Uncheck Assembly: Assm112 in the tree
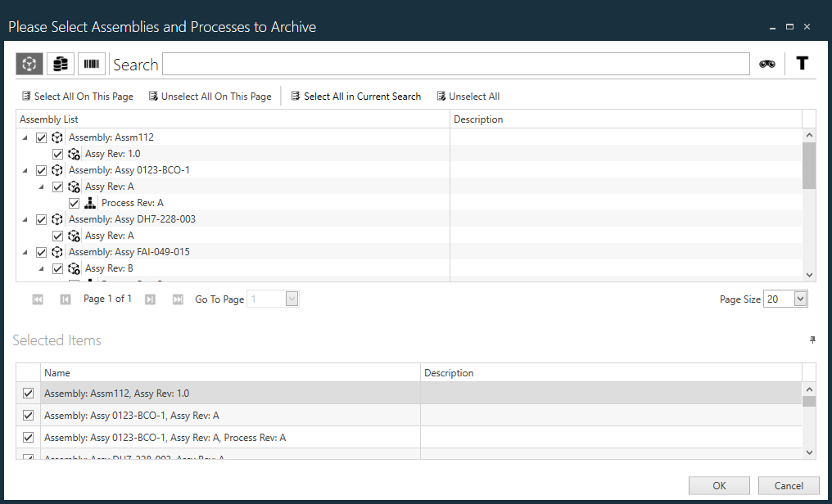The image size is (832, 504). tap(41, 137)
